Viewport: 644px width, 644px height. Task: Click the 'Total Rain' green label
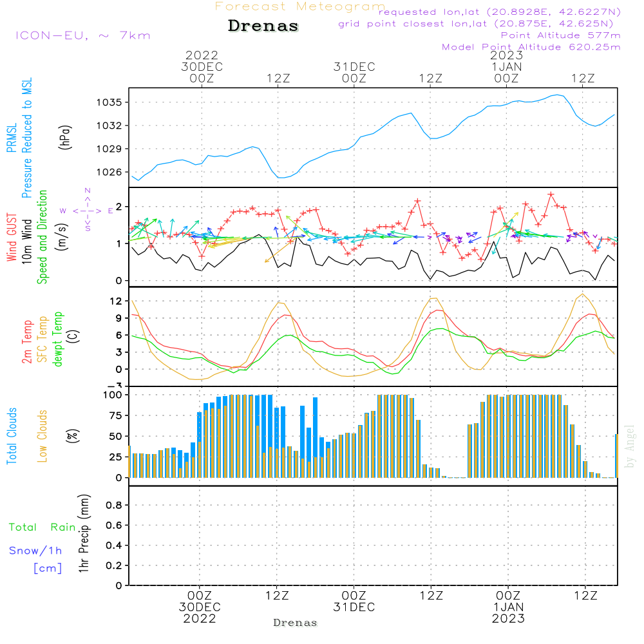[x=43, y=527]
